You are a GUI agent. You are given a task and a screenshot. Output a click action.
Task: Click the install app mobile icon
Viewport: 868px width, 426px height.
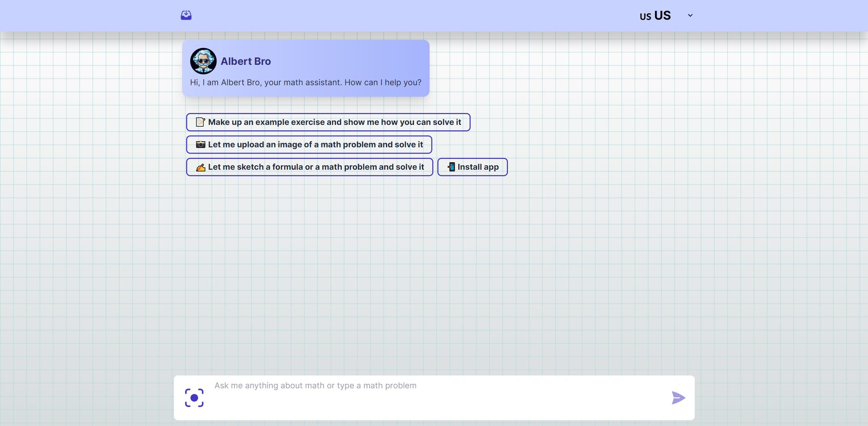pyautogui.click(x=450, y=167)
